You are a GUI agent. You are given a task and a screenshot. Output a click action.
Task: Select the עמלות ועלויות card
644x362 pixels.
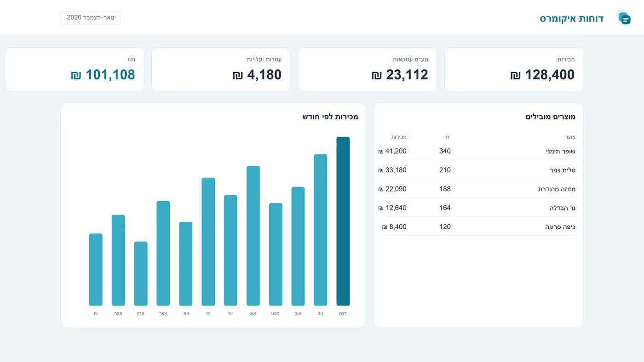[221, 70]
